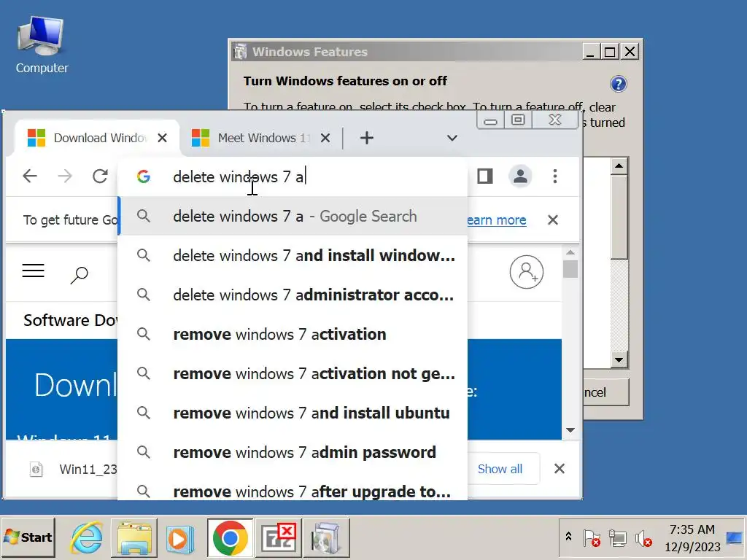Click the Microsoft page search magnifier
The image size is (747, 560).
79,275
